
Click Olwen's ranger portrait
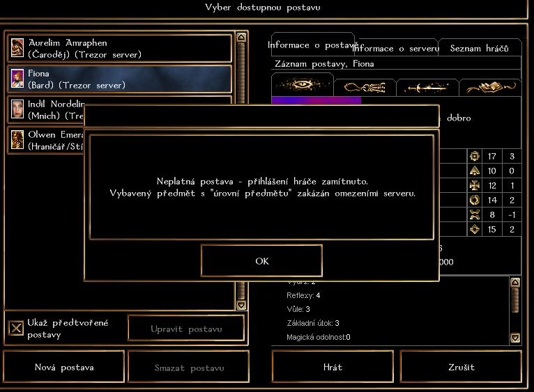17,140
